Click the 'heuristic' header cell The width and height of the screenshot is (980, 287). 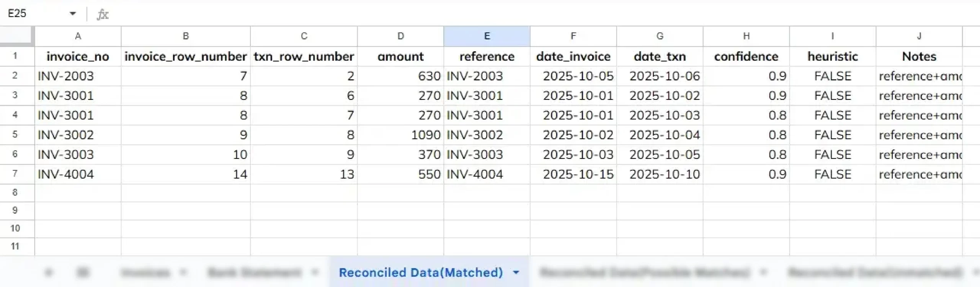pos(833,57)
